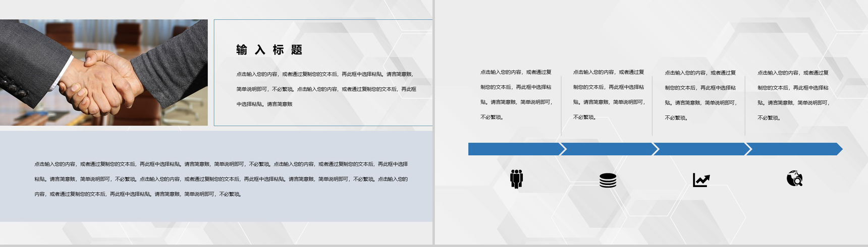Click the fourth column text above the arrow

point(793,95)
